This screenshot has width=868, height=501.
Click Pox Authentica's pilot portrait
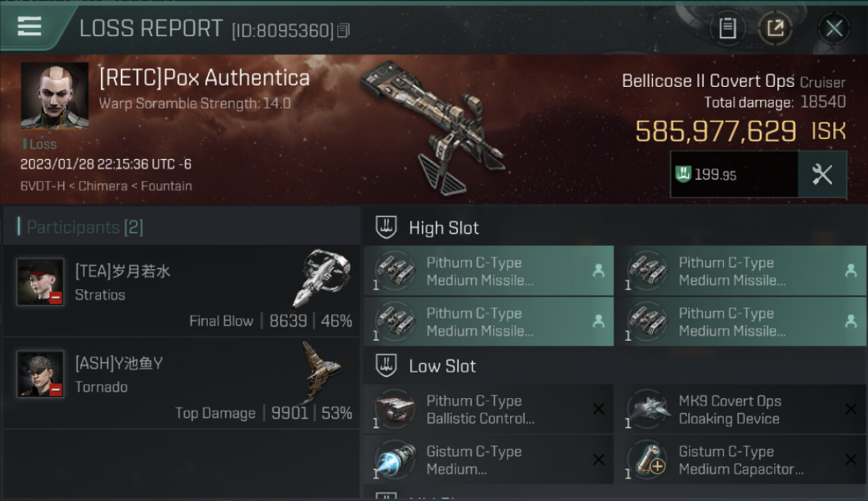pyautogui.click(x=55, y=96)
